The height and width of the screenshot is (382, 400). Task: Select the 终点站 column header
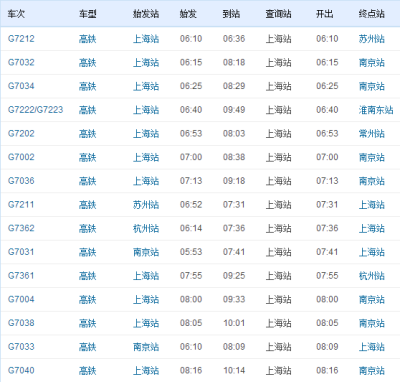[372, 14]
